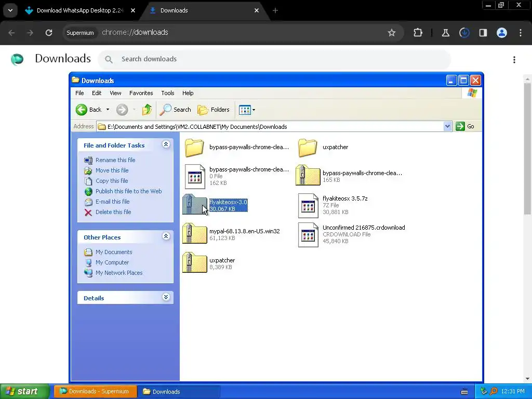The image size is (532, 399).
Task: Select the uxpatcher 8,389 KB zip icon
Action: 194,263
